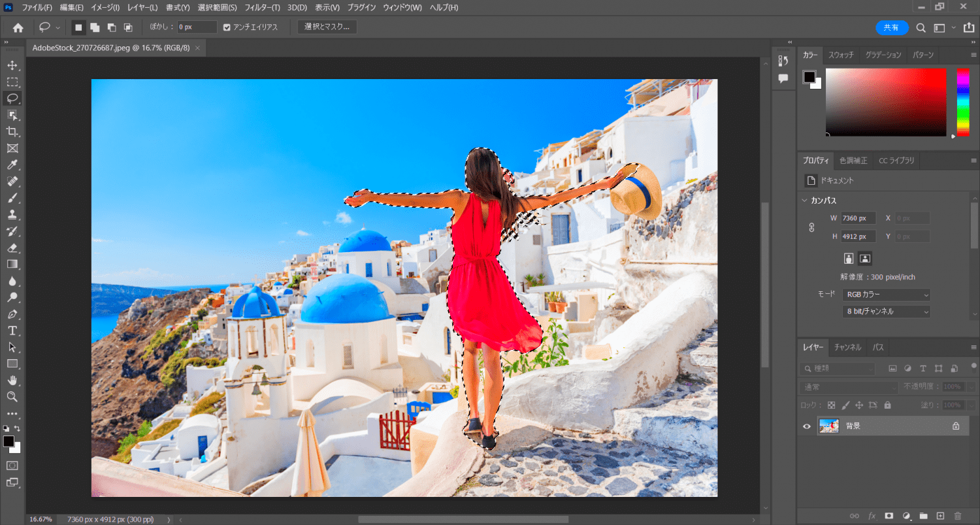Image resolution: width=980 pixels, height=525 pixels.
Task: Switch to the チャンネル tab
Action: [x=847, y=347]
